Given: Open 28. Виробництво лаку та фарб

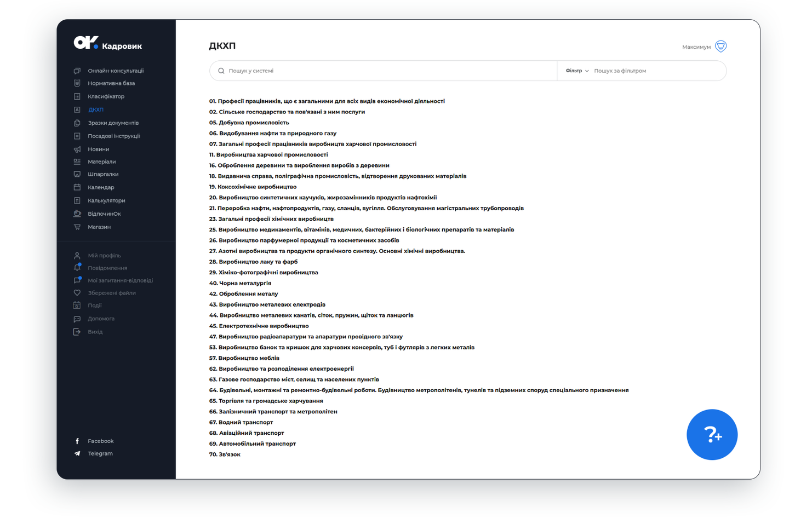Looking at the screenshot, I should [253, 262].
